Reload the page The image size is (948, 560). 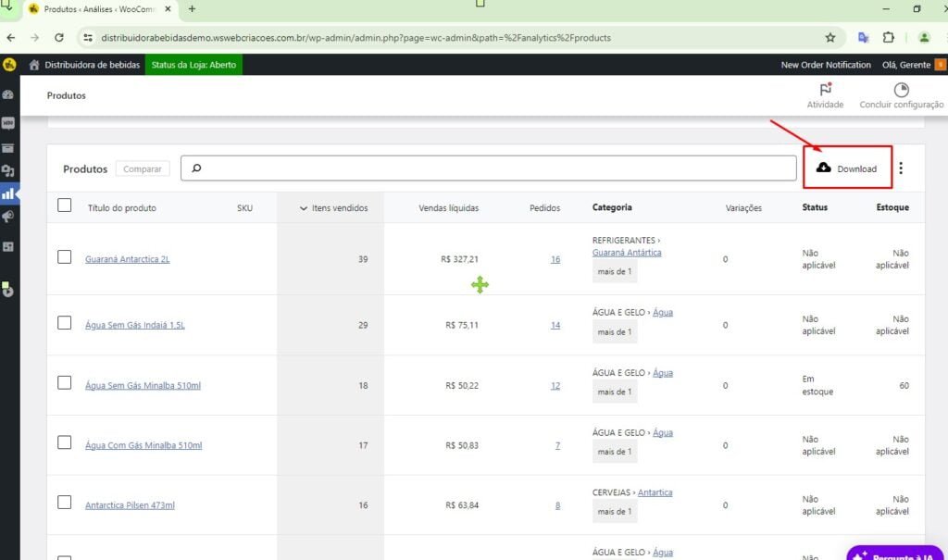click(58, 38)
